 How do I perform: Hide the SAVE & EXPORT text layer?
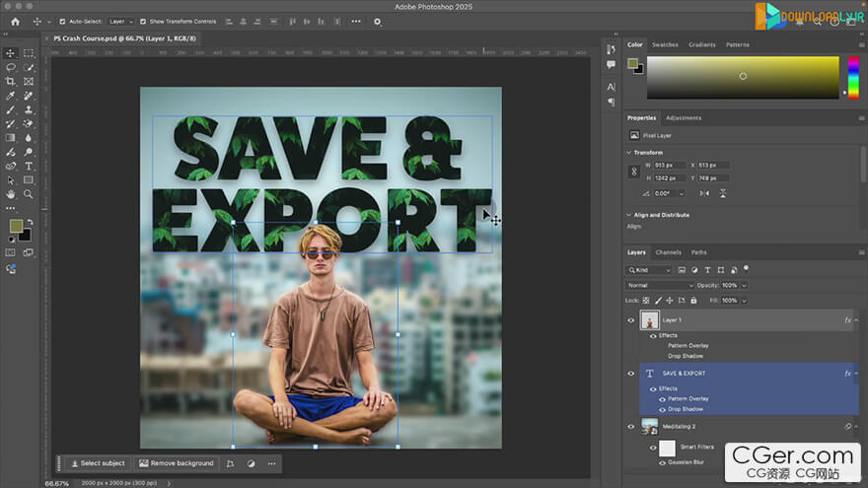(631, 374)
